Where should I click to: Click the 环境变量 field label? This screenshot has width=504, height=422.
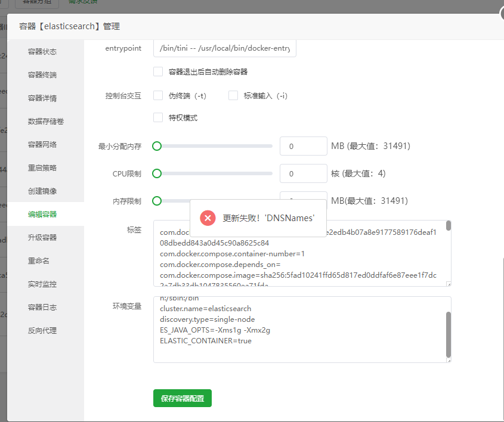(127, 306)
